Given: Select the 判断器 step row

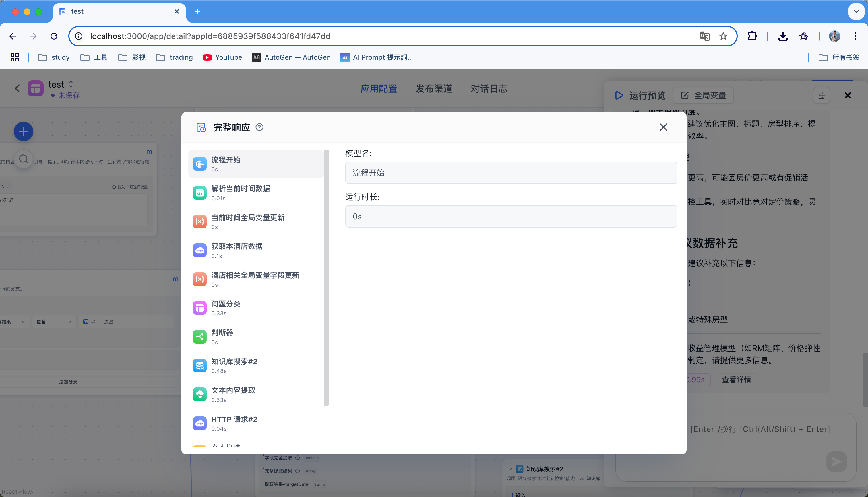Looking at the screenshot, I should point(256,337).
